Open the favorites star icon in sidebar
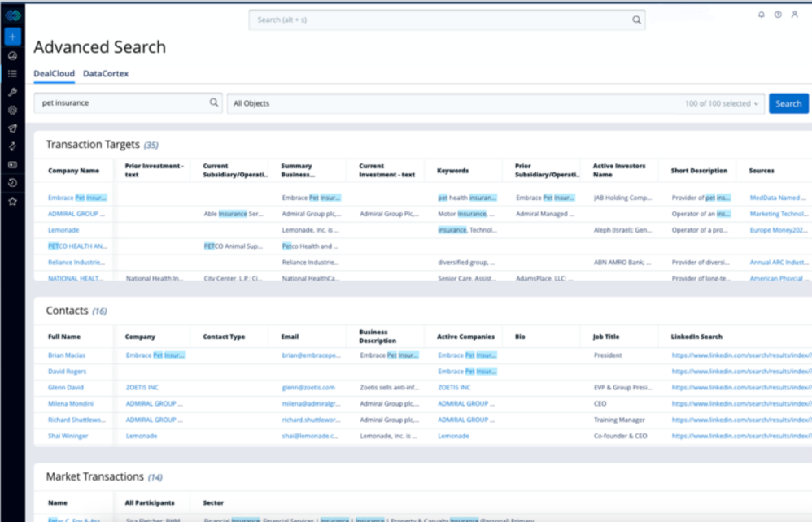Image resolution: width=812 pixels, height=522 pixels. (12, 202)
